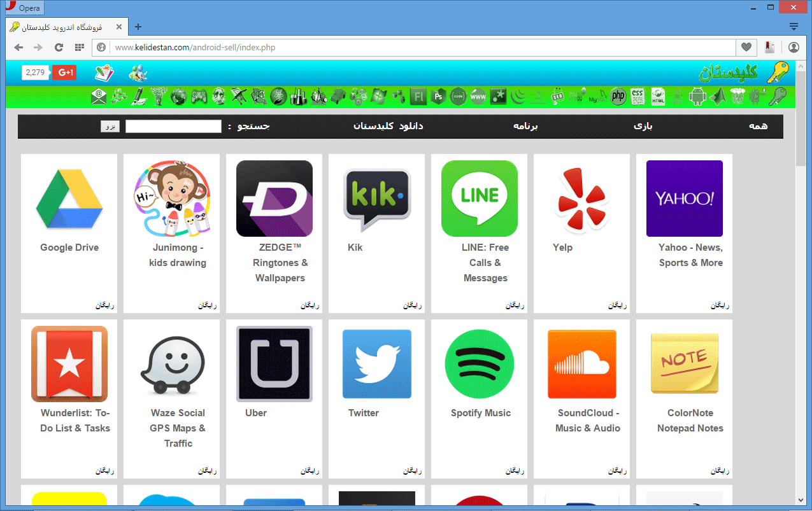Select the بازی (Games) menu item

click(x=643, y=126)
